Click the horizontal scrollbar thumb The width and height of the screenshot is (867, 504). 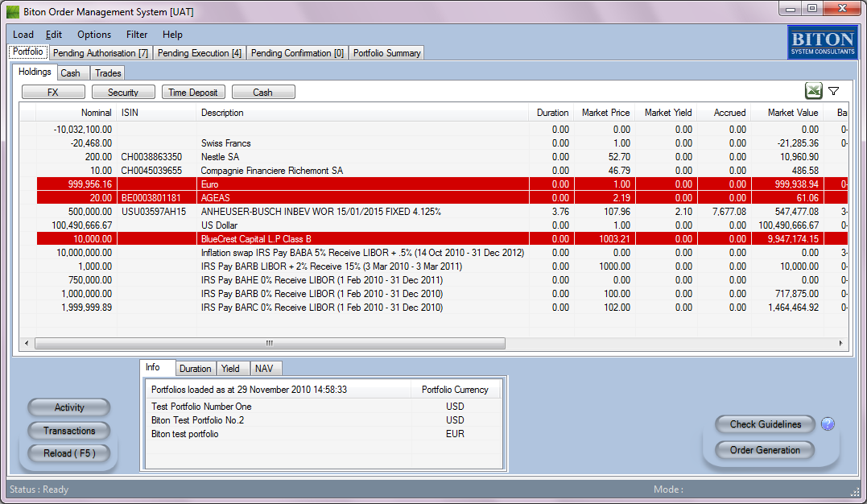tap(270, 344)
